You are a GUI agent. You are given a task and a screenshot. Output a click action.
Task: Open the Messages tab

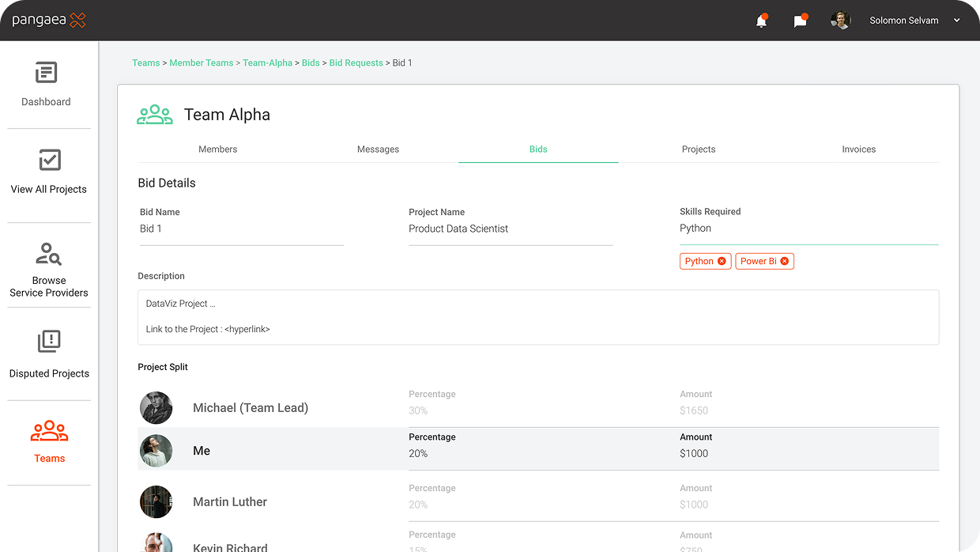(x=378, y=149)
